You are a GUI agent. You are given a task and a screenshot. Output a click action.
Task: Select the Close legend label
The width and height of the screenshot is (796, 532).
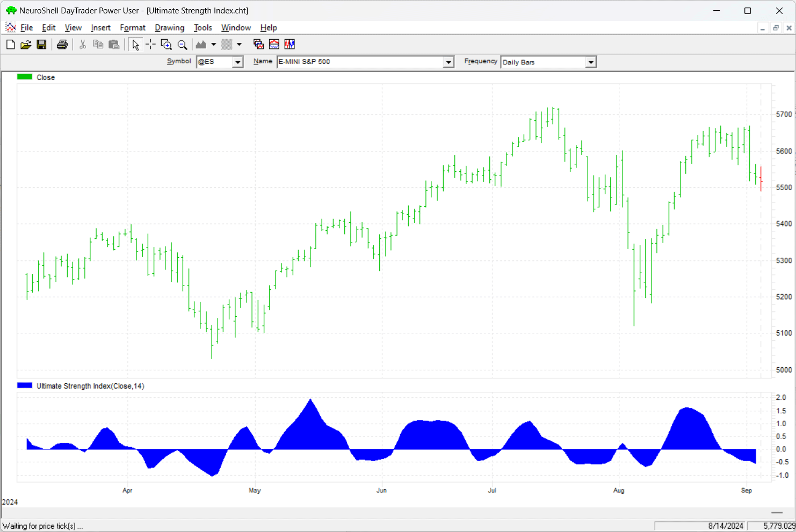point(46,77)
